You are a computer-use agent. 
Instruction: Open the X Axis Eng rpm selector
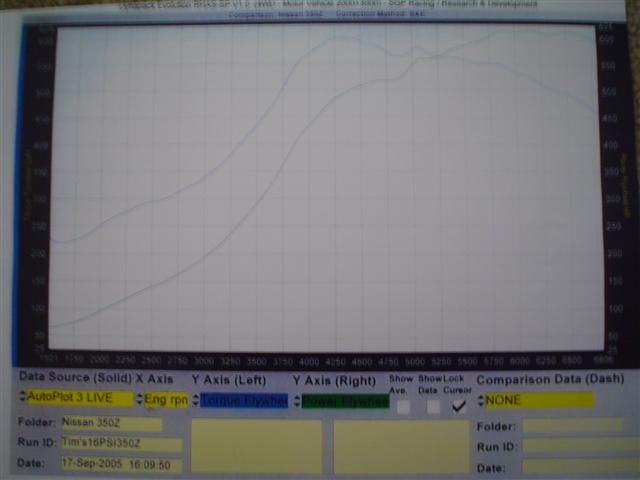(x=166, y=399)
